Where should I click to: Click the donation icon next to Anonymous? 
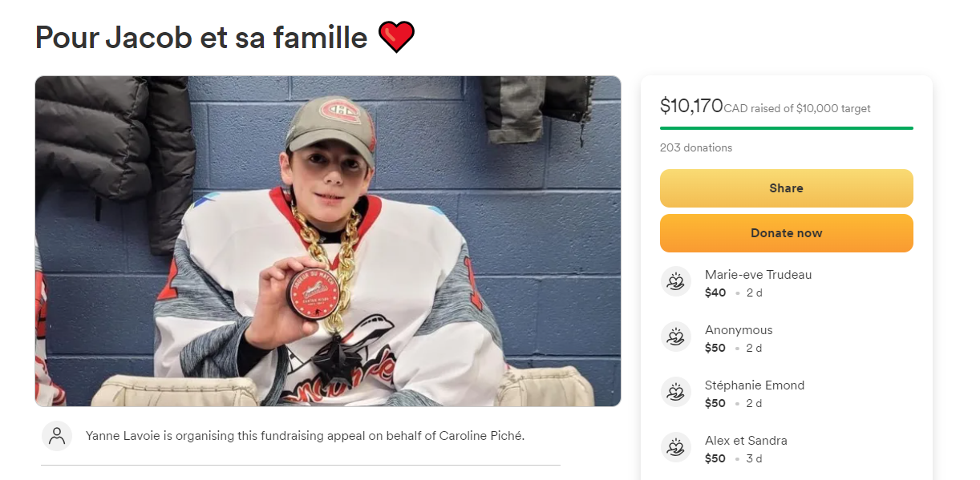click(x=676, y=337)
